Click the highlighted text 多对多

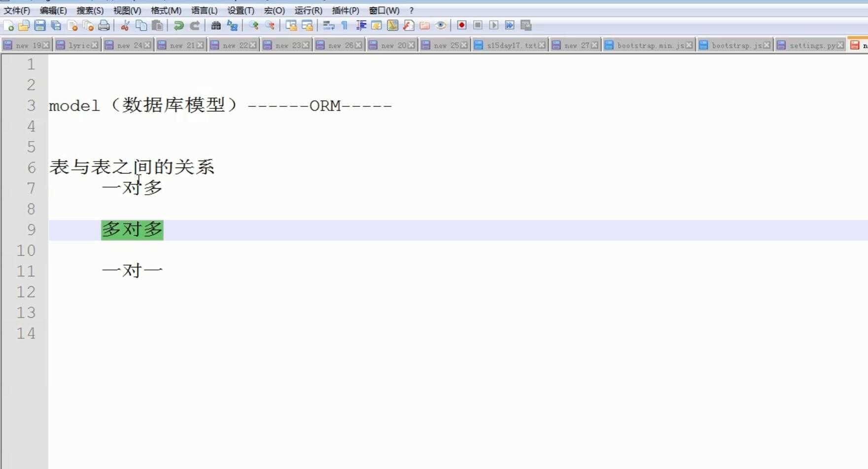tap(132, 230)
